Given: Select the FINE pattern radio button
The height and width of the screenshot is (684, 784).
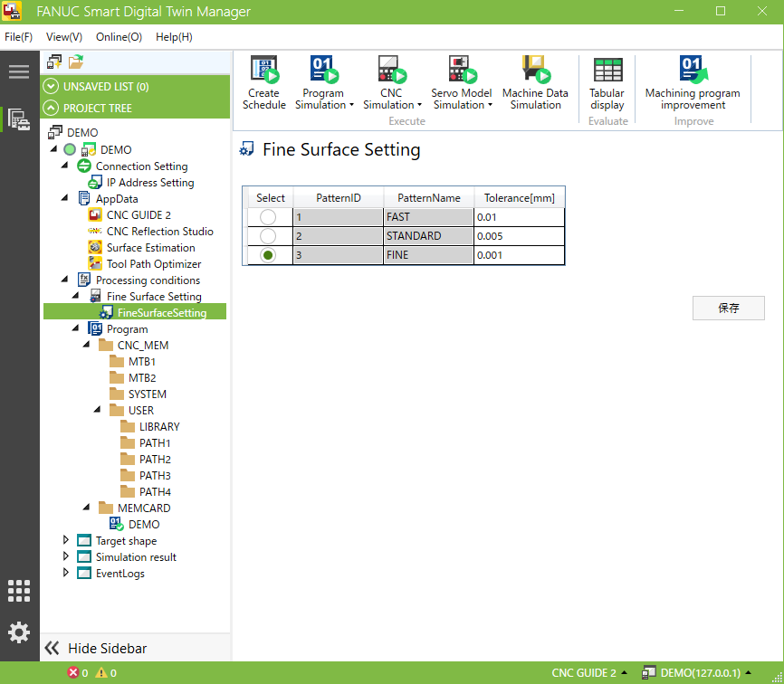Looking at the screenshot, I should (268, 255).
